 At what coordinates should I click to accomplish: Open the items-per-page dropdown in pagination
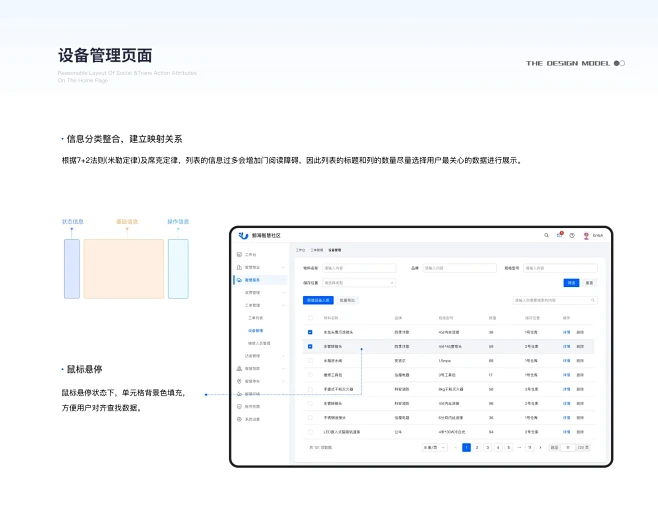point(433,447)
